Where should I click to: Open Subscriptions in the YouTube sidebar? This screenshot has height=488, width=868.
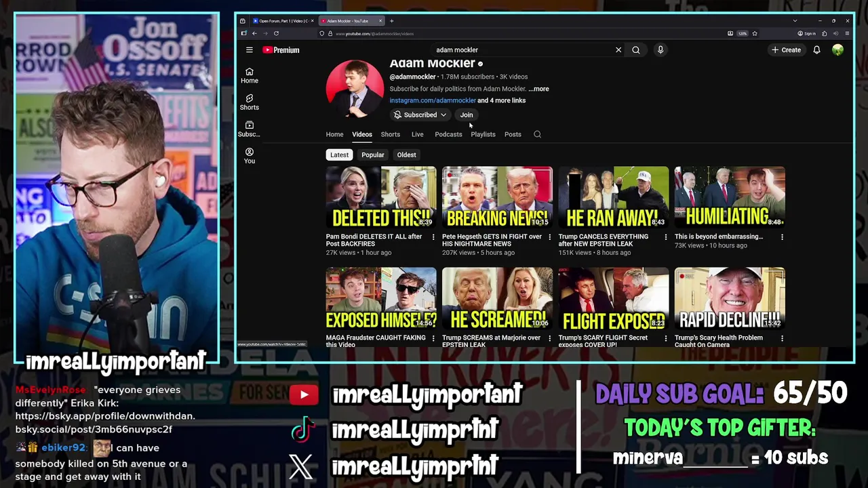tap(250, 129)
